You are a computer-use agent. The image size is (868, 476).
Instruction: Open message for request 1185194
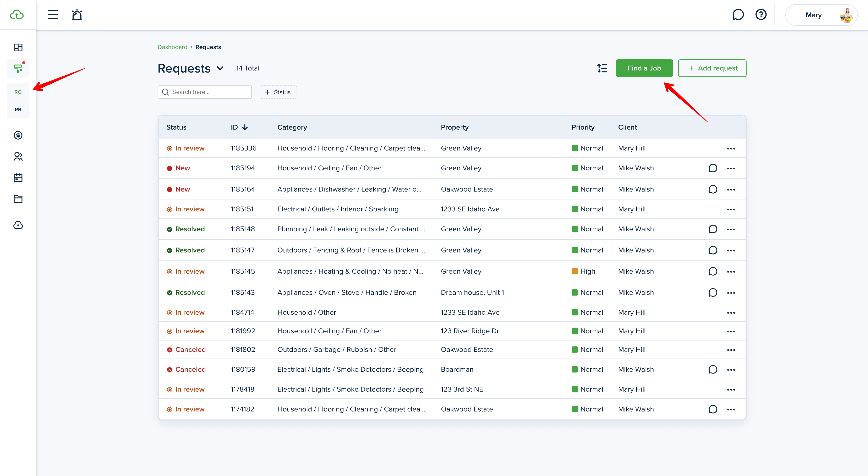pos(713,168)
